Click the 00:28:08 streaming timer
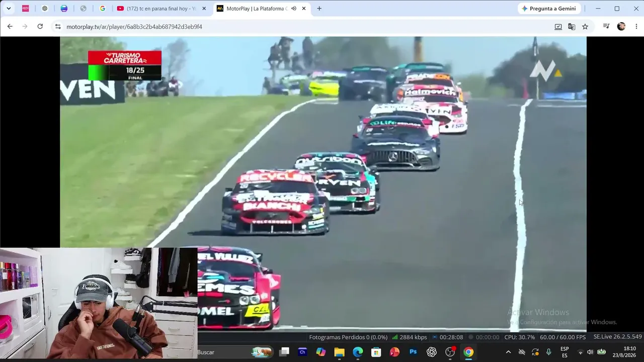644x362 pixels. [447, 337]
